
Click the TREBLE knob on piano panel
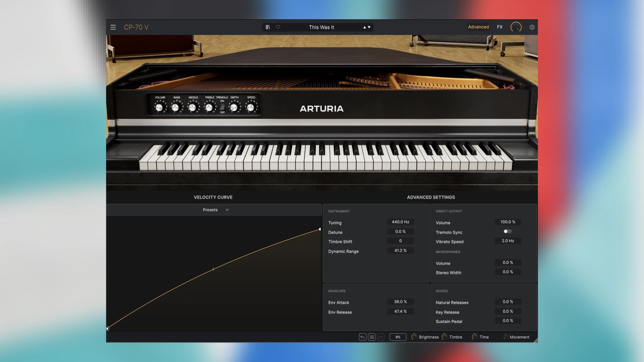[209, 108]
